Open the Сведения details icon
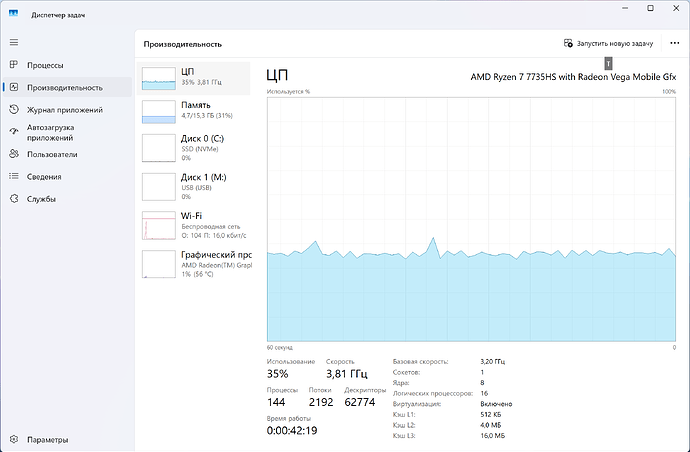Screen dimensions: 690x452 (x=14, y=176)
